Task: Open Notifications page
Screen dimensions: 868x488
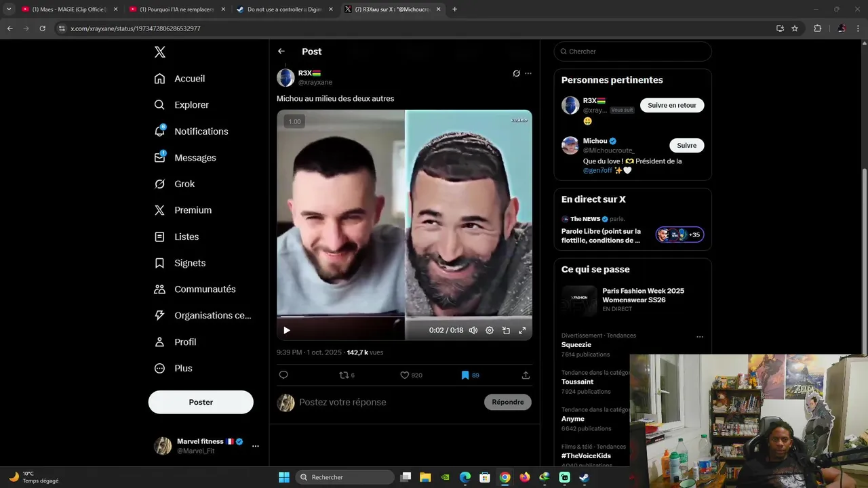Action: coord(191,131)
